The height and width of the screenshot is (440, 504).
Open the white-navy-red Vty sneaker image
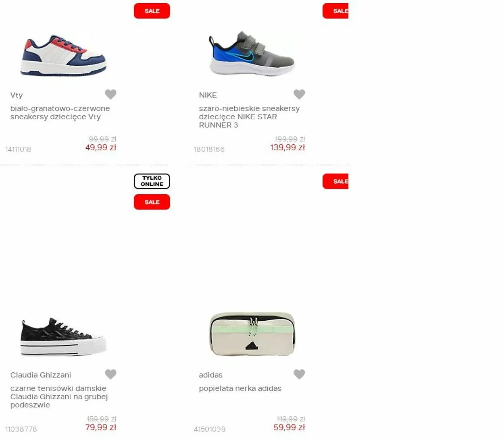64,55
